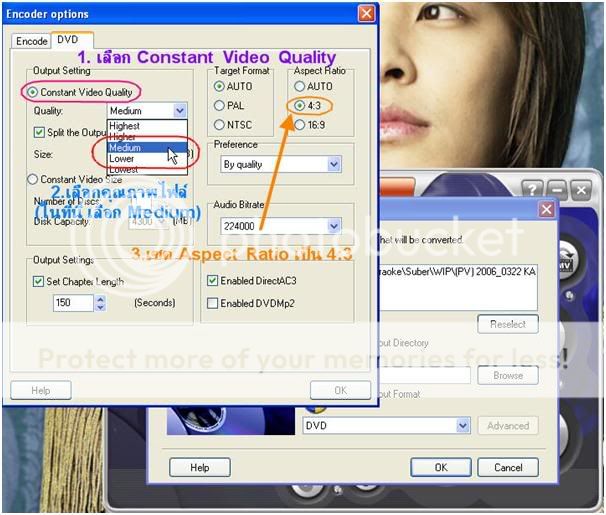Enable the Enabled DVDMp2 checkbox
606x515 pixels.
click(x=213, y=303)
